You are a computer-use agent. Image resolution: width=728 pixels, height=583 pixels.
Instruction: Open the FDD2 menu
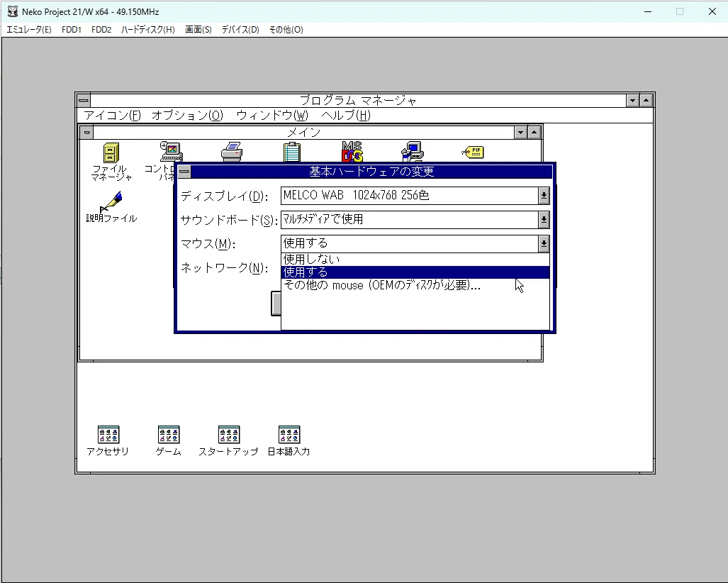[x=101, y=30]
